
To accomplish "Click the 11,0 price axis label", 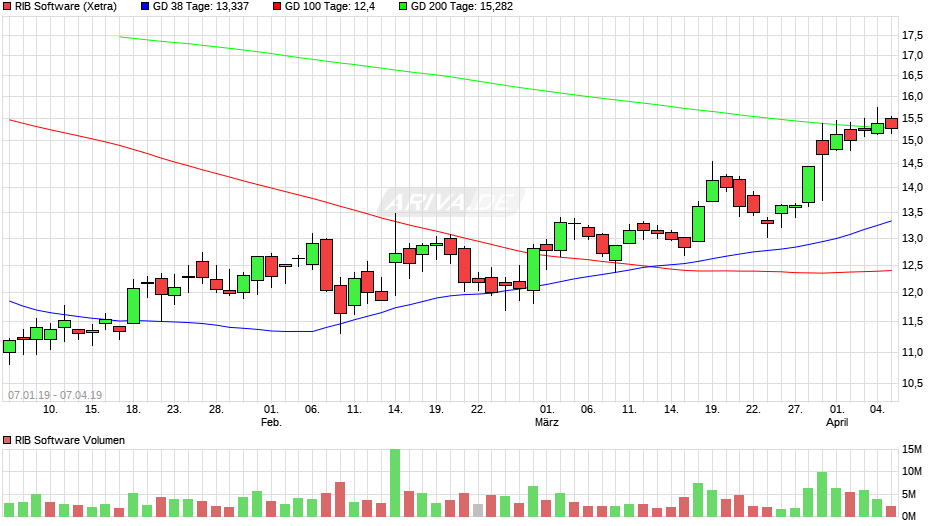I will pyautogui.click(x=912, y=352).
